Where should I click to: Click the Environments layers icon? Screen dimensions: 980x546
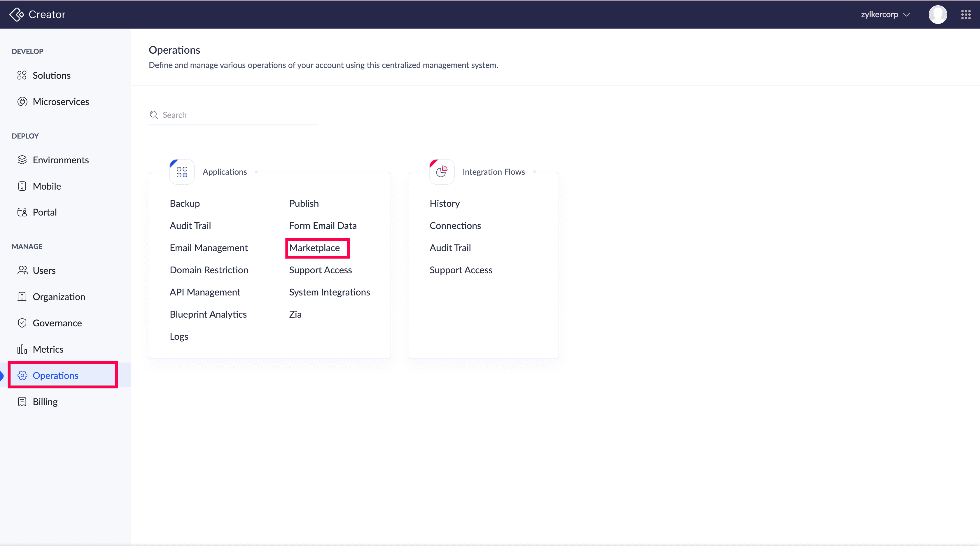click(22, 160)
